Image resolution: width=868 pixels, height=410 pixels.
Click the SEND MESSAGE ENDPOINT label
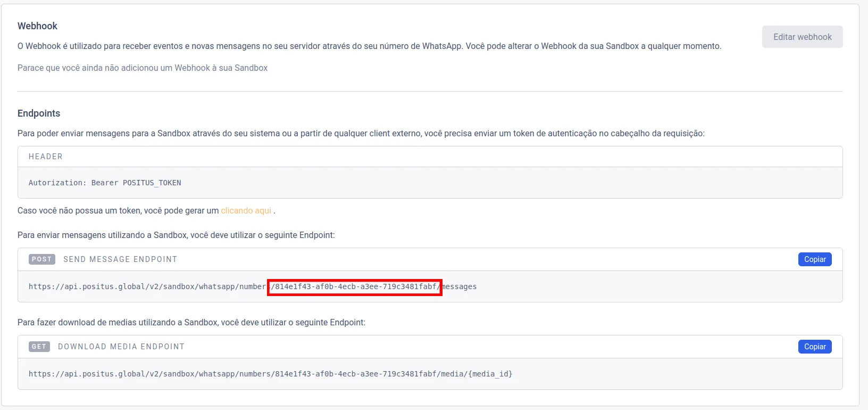(x=120, y=259)
